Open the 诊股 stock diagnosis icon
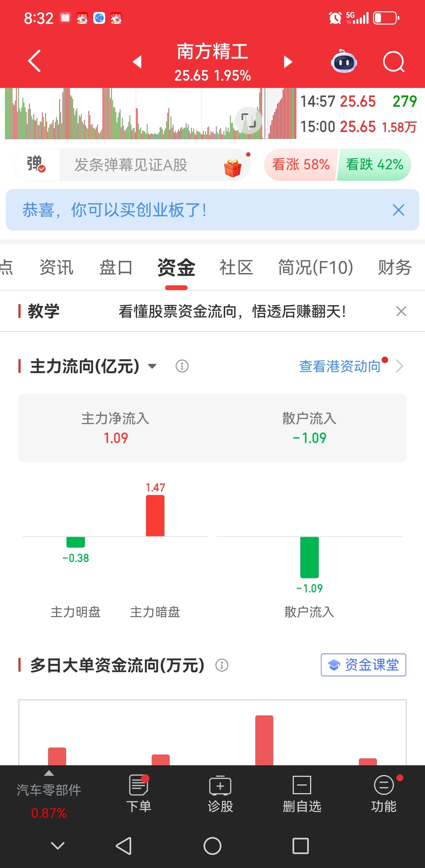 [220, 794]
